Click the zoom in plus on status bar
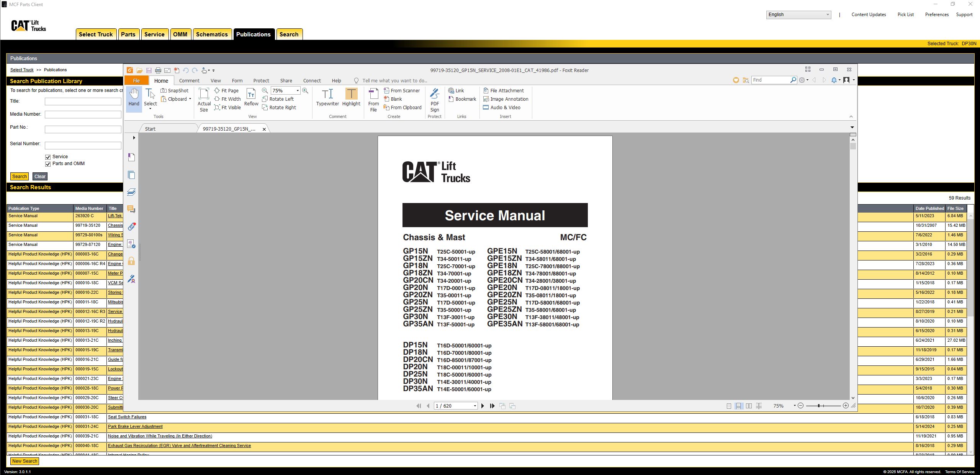980x475 pixels. click(x=846, y=406)
